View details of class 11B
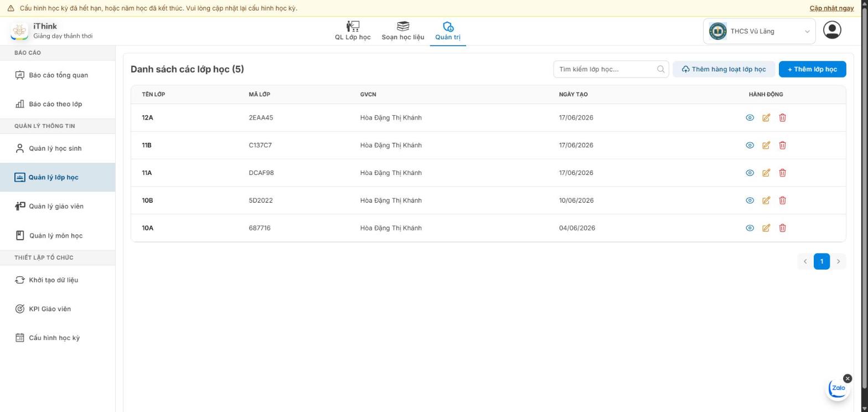This screenshot has height=412, width=868. click(x=750, y=145)
